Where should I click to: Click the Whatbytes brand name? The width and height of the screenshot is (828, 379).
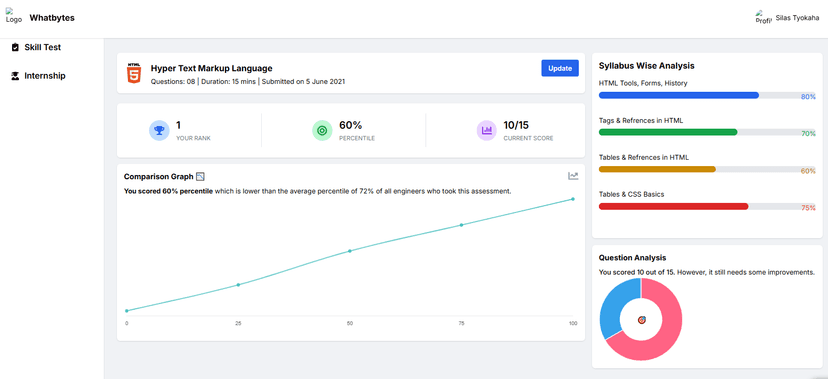[52, 17]
